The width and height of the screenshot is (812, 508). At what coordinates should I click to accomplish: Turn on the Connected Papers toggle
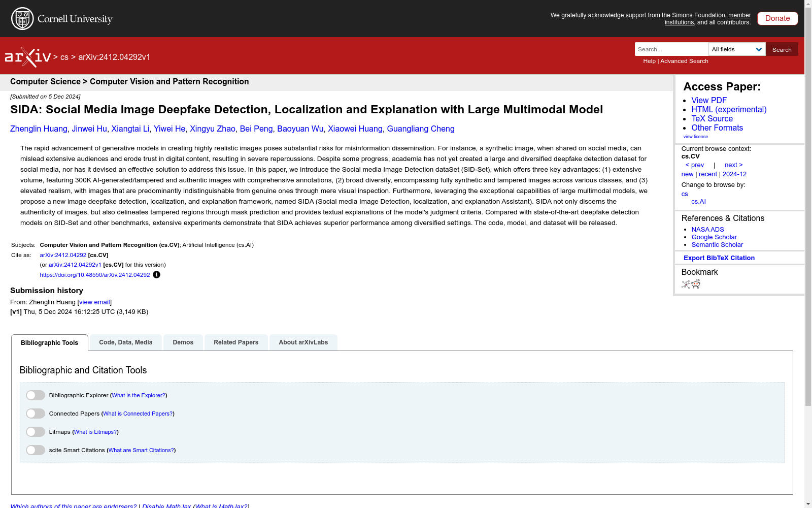(x=36, y=414)
